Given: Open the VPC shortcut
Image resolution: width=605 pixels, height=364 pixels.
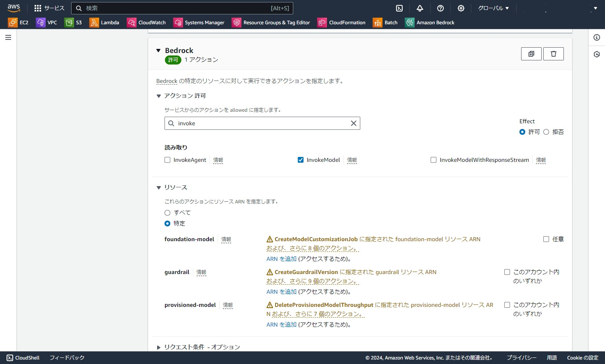Looking at the screenshot, I should click(x=46, y=23).
